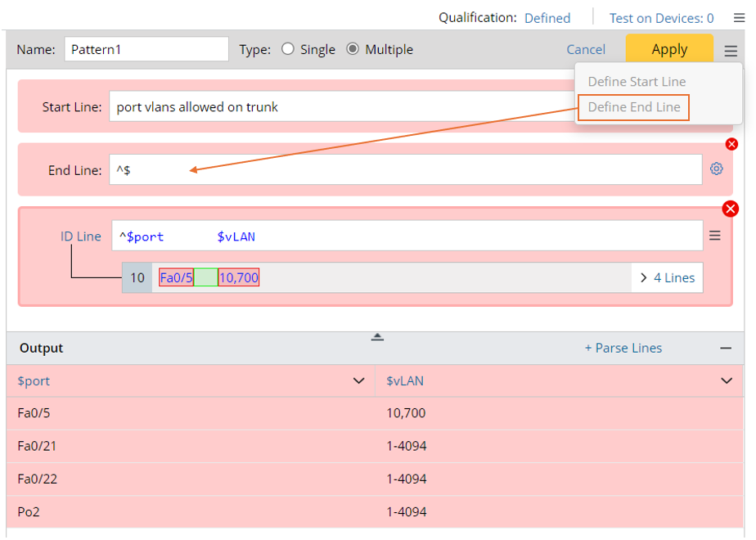Cancel editing Pattern1
This screenshot has width=756, height=540.
tap(586, 49)
